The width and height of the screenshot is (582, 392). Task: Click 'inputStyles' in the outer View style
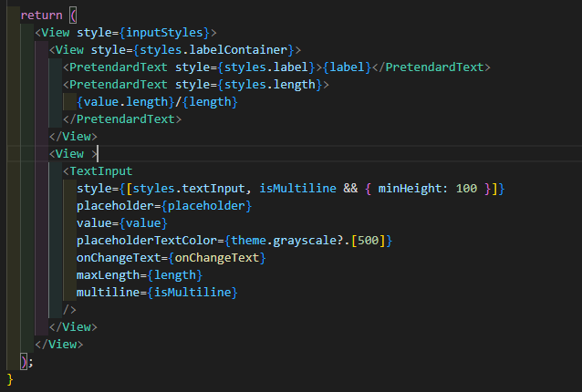coord(165,33)
